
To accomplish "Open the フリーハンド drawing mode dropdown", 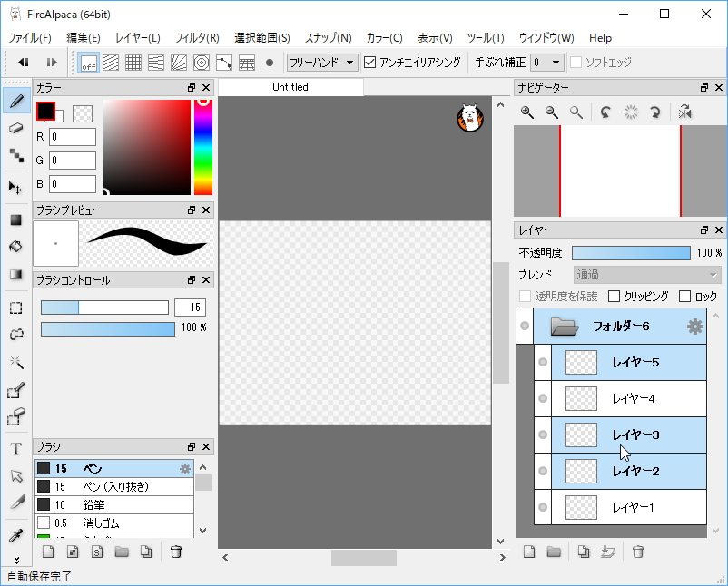I will click(x=322, y=63).
